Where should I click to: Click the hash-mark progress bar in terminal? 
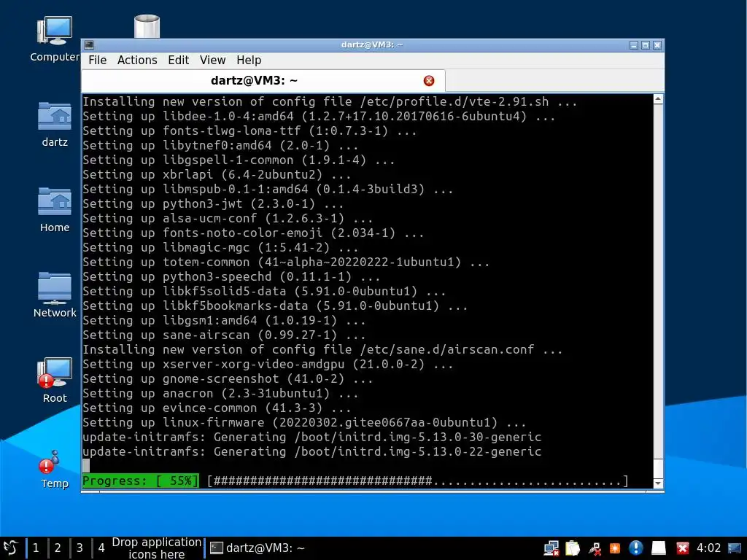pos(418,481)
